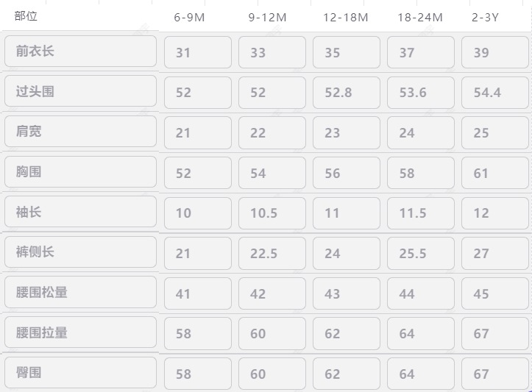Image resolution: width=532 pixels, height=392 pixels.
Task: Click the 前衣长 row label field
Action: point(80,51)
